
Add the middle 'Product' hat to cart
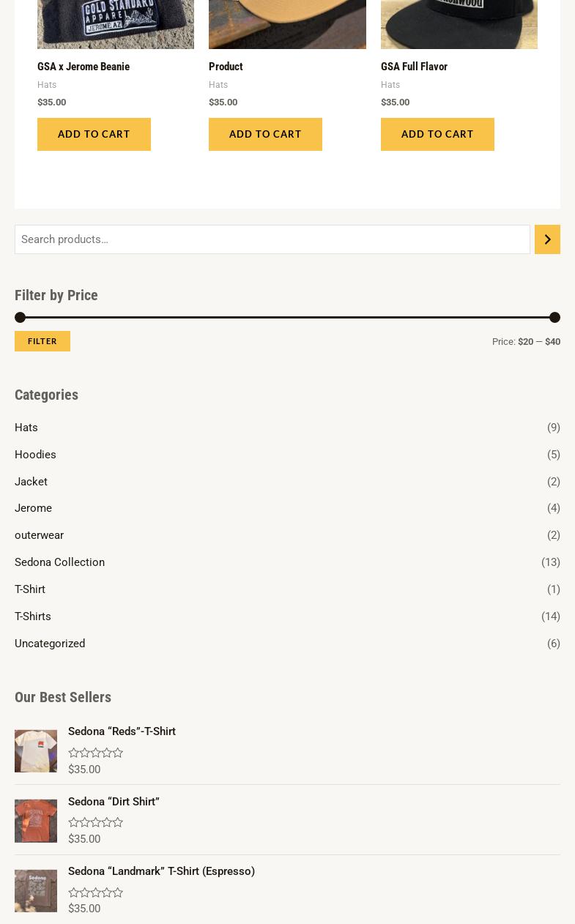point(265,134)
